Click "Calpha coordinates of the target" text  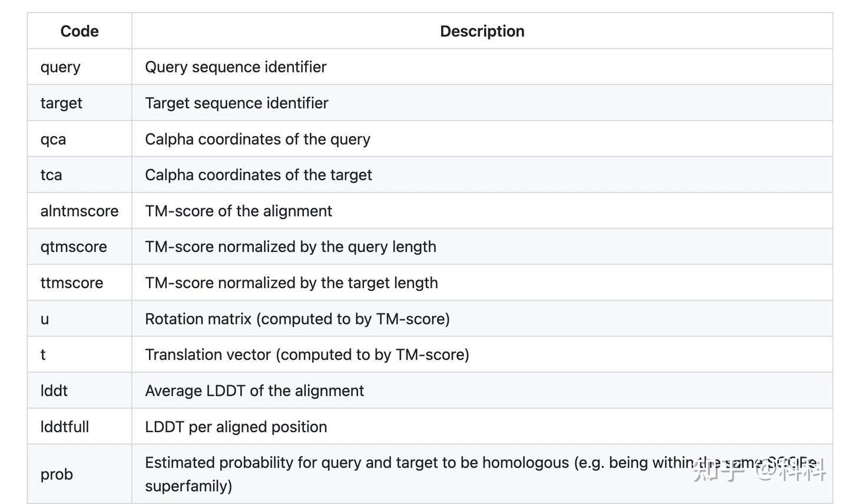(x=258, y=175)
